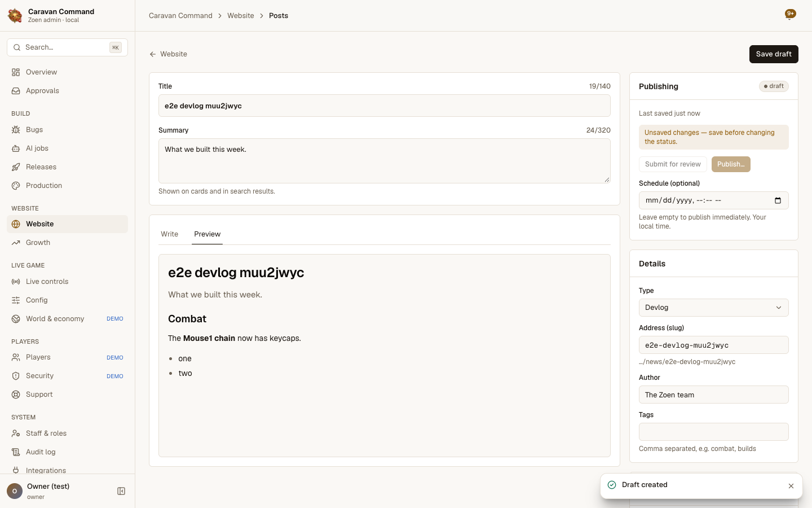Click the Growth trend arrow icon
This screenshot has height=508, width=812.
coord(16,243)
